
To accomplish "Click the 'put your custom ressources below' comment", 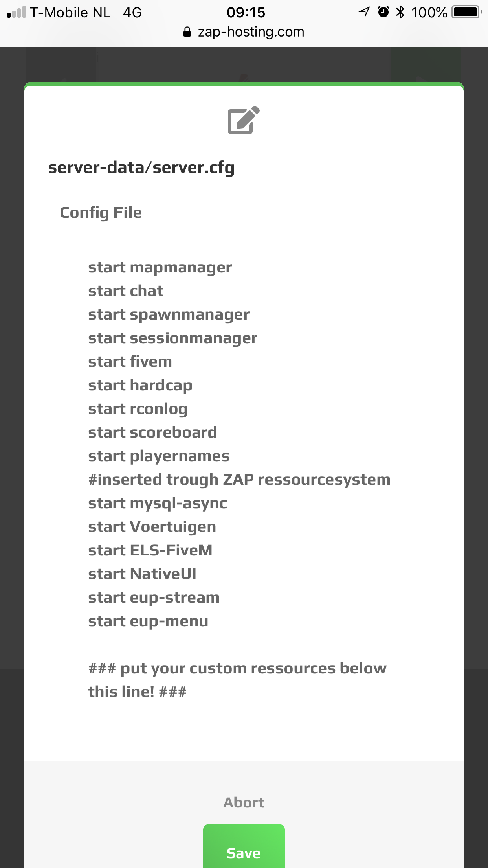I will click(x=237, y=668).
